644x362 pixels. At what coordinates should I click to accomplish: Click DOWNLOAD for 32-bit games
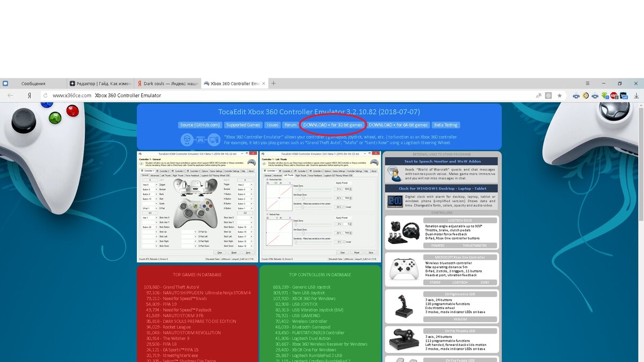click(x=333, y=125)
